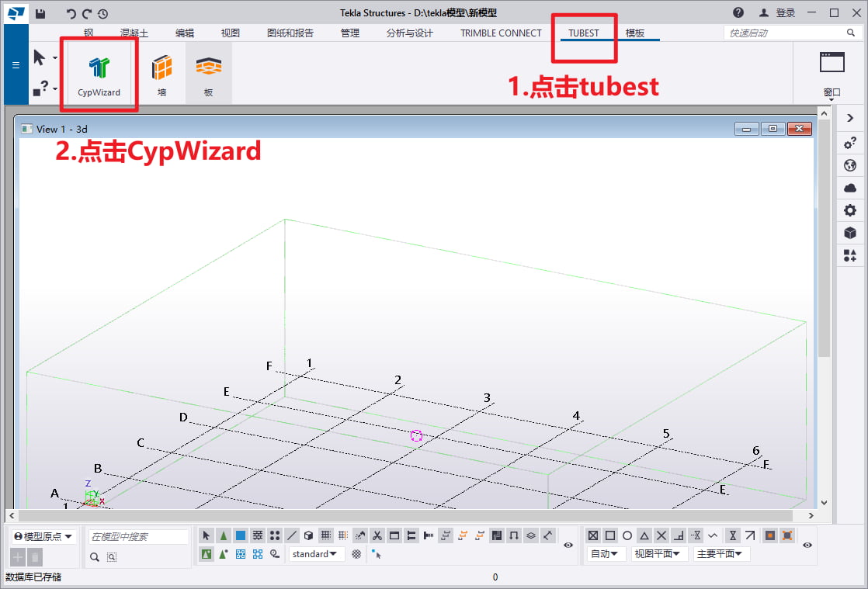The height and width of the screenshot is (589, 868).
Task: Open the undo history clock icon
Action: coord(103,13)
